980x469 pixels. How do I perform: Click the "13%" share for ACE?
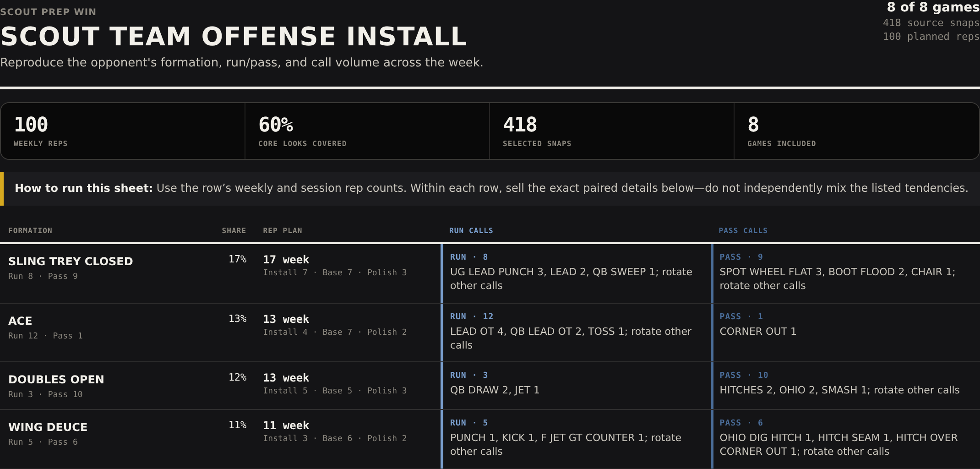(x=238, y=319)
